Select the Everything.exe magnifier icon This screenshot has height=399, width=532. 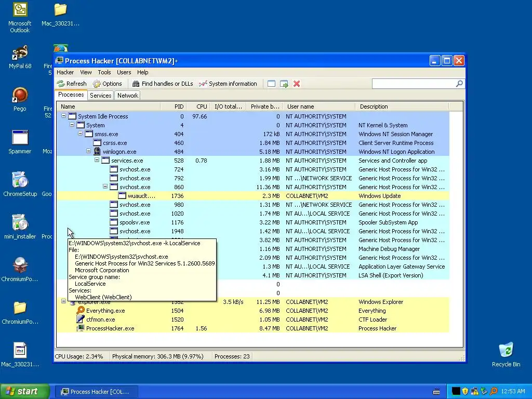tap(81, 311)
